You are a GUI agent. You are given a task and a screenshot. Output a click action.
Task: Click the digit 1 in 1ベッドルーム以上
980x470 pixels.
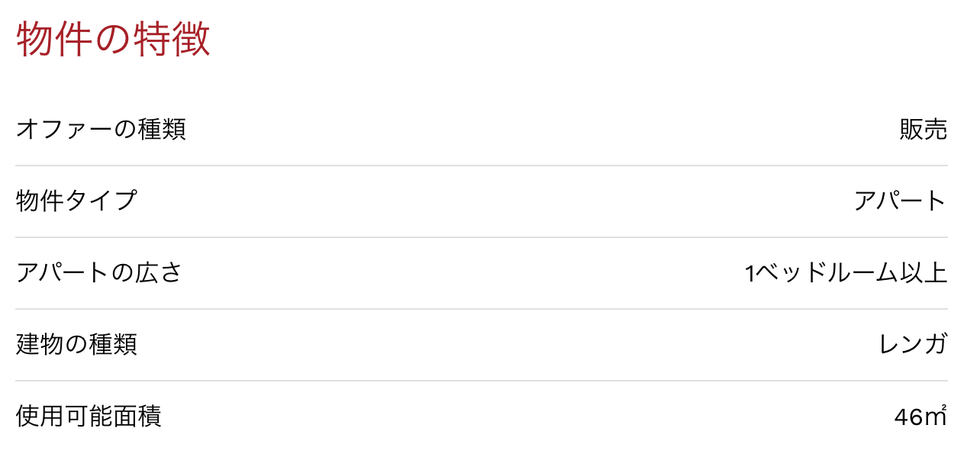pyautogui.click(x=750, y=274)
